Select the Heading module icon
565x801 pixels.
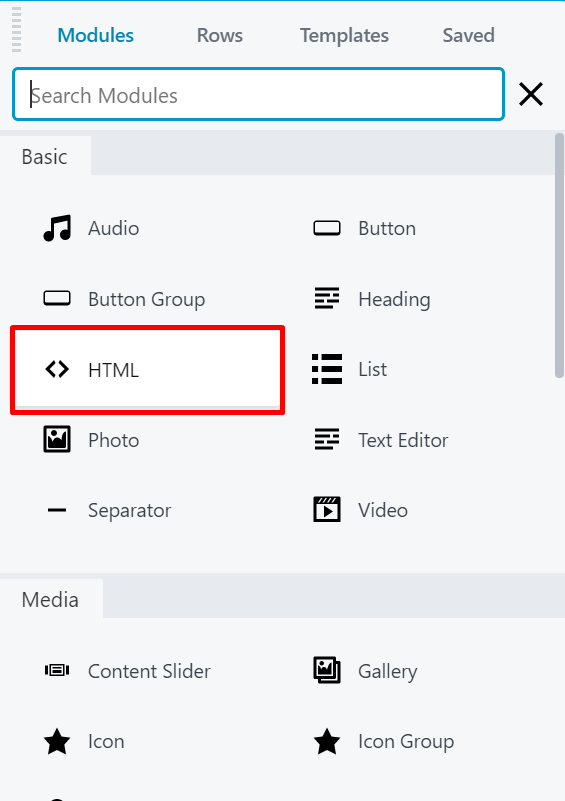click(327, 298)
